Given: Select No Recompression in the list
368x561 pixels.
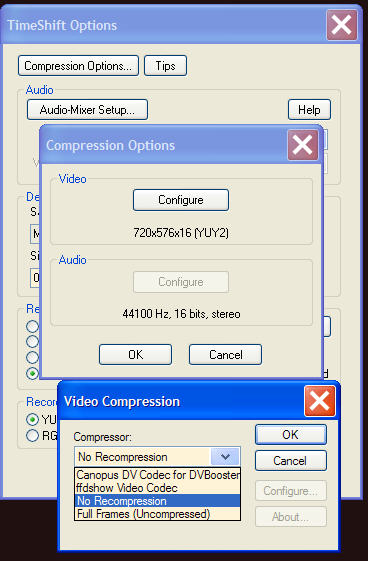Looking at the screenshot, I should (x=157, y=501).
